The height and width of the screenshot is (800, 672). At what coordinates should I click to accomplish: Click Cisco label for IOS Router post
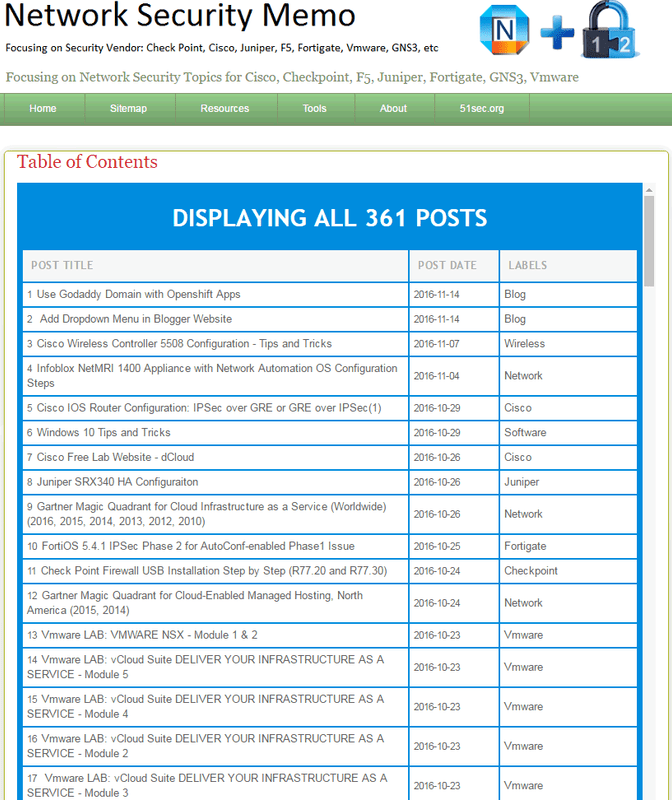518,408
